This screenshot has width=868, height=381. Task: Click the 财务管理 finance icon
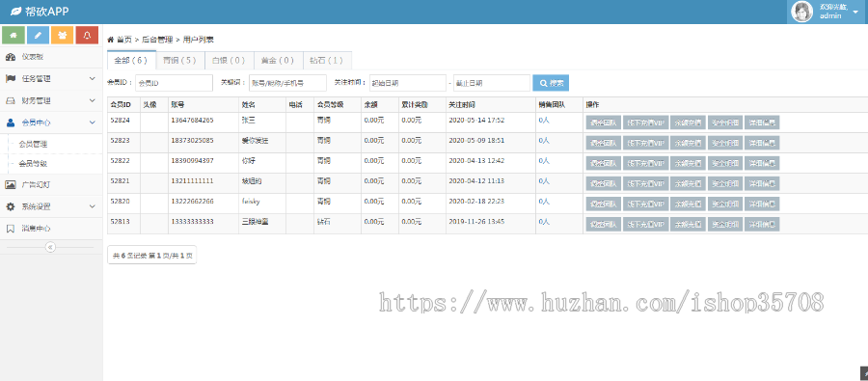click(10, 100)
